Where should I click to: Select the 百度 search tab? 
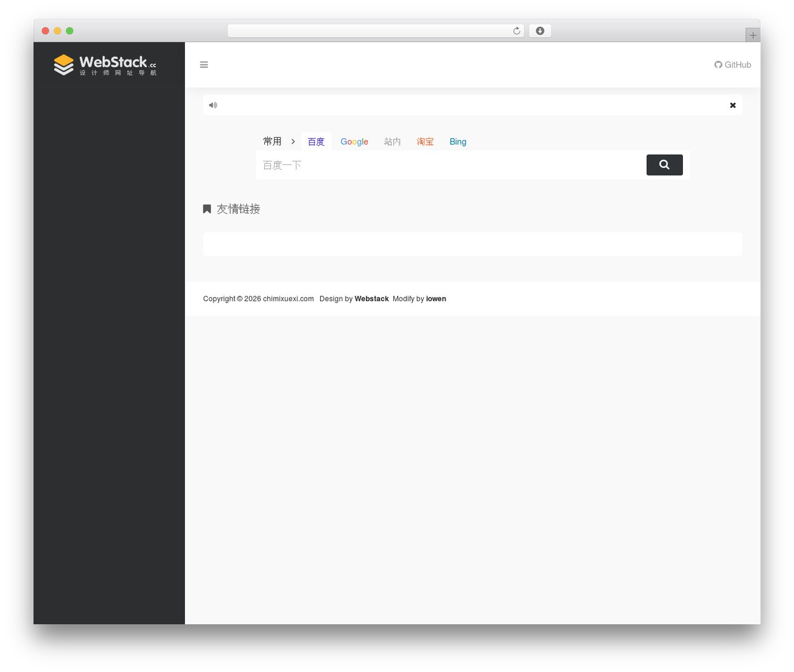[316, 141]
